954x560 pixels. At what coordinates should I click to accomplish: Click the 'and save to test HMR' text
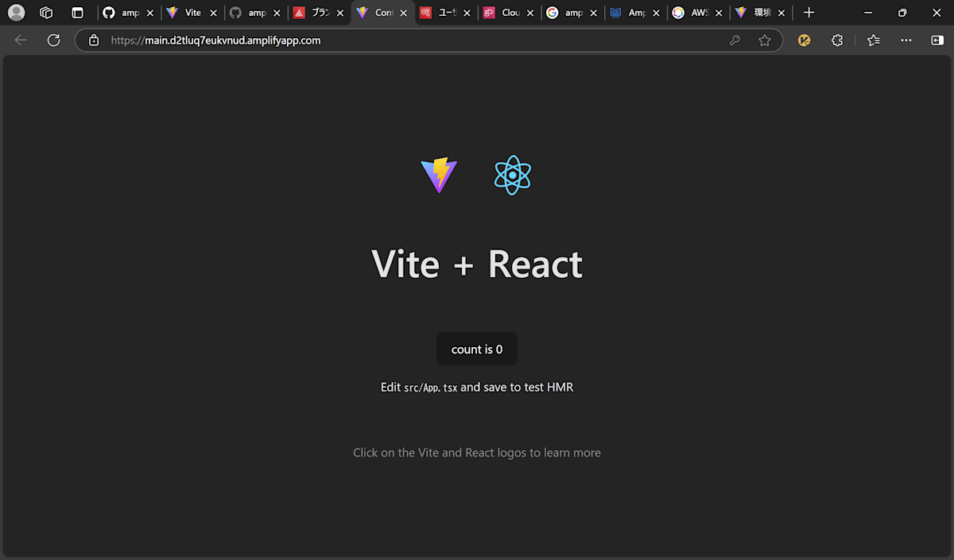[517, 388]
